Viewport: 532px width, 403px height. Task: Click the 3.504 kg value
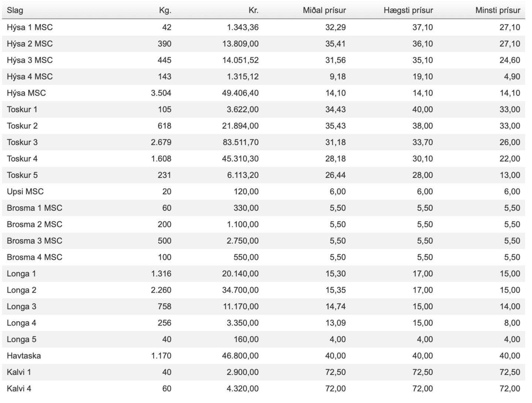pyautogui.click(x=161, y=93)
